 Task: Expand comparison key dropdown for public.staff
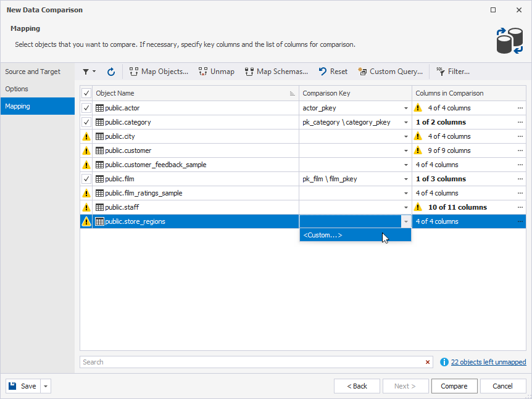point(405,207)
